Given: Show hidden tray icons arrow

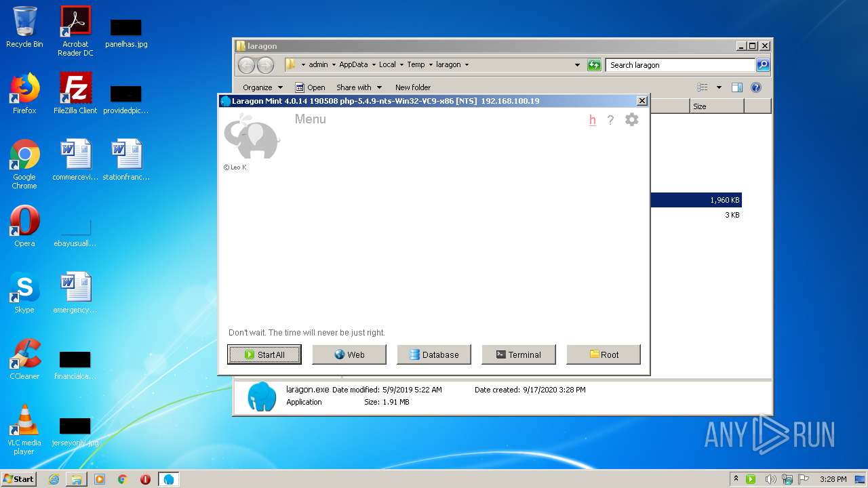Looking at the screenshot, I should [x=736, y=479].
